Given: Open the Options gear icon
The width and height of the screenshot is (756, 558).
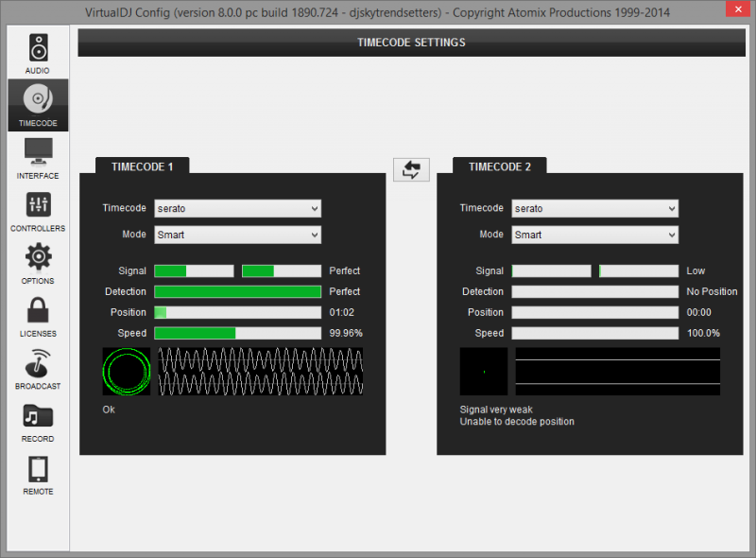Looking at the screenshot, I should pyautogui.click(x=38, y=257).
